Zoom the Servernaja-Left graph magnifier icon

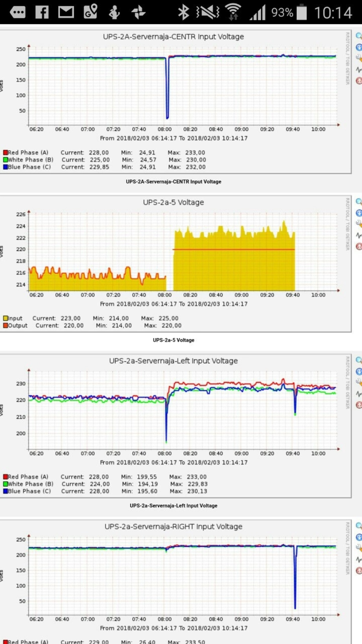(359, 360)
